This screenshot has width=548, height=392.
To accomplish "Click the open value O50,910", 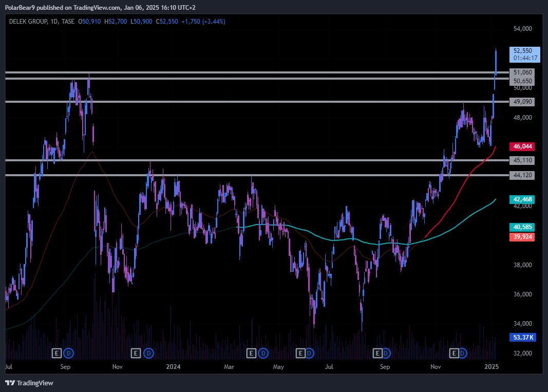I will [x=89, y=22].
